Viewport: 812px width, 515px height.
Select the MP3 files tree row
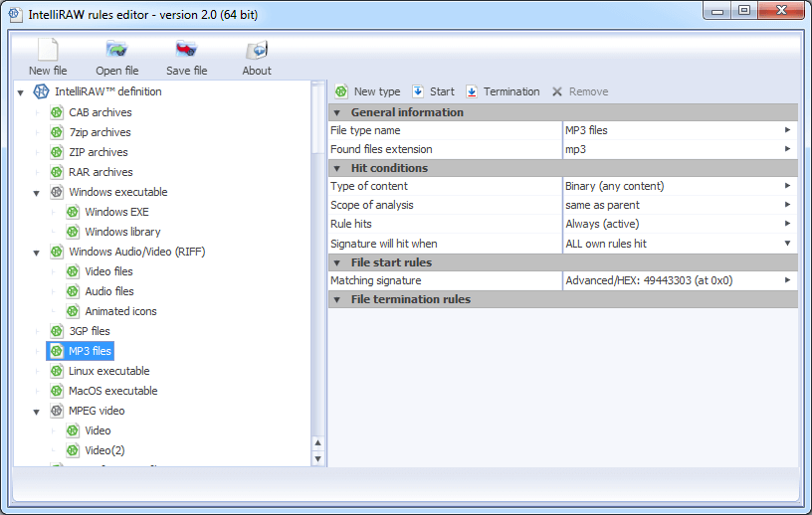[x=81, y=351]
